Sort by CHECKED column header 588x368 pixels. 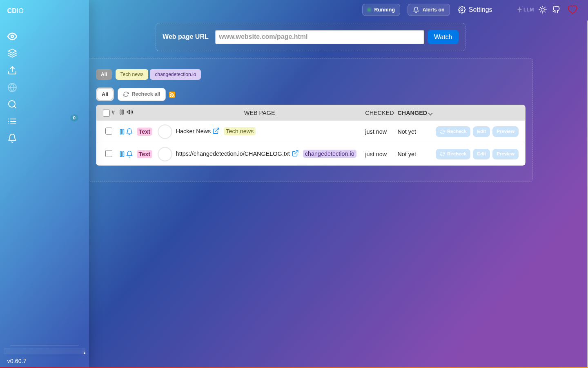coord(379,113)
